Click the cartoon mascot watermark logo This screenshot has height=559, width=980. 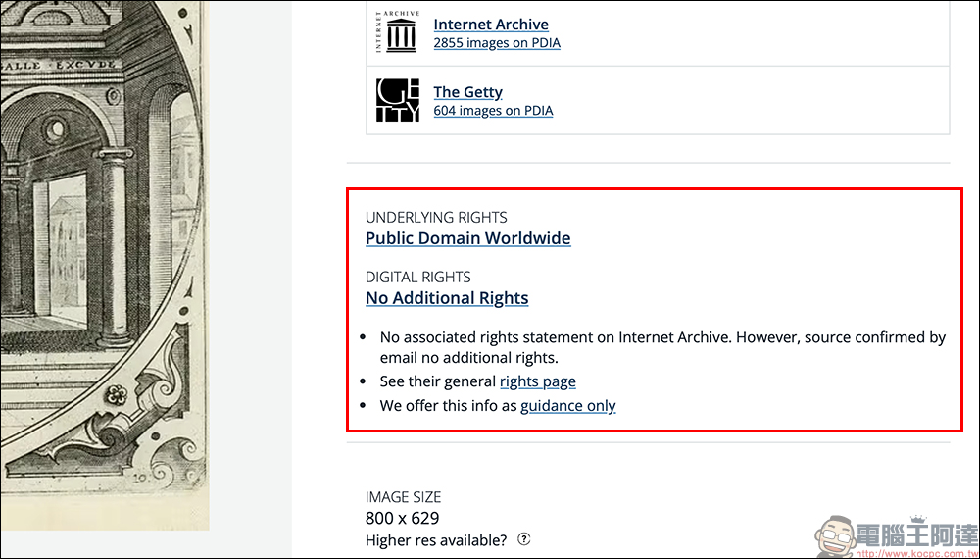835,536
